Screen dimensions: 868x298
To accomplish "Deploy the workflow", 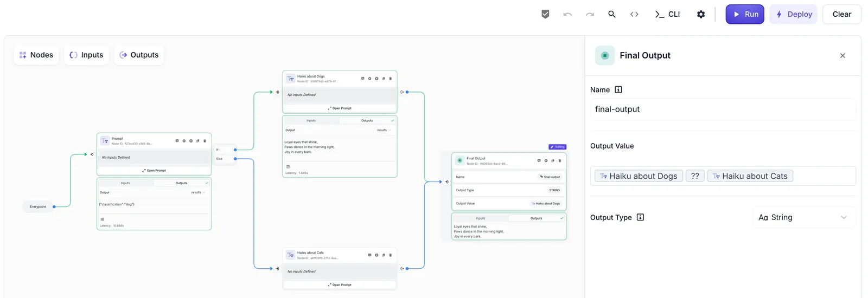I will click(x=793, y=14).
